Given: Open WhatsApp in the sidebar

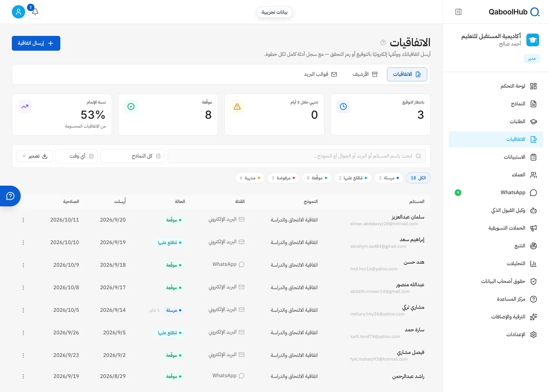Looking at the screenshot, I should point(496,193).
